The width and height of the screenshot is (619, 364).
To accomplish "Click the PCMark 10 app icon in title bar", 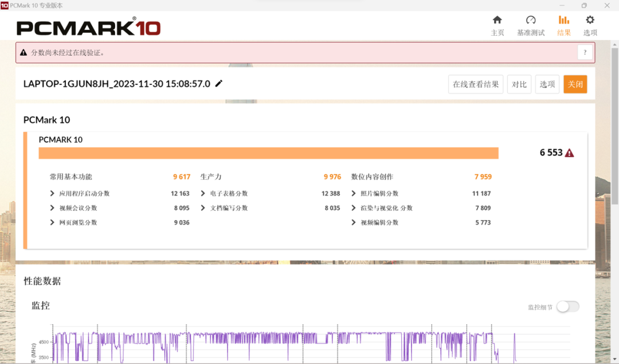I will pyautogui.click(x=5, y=5).
